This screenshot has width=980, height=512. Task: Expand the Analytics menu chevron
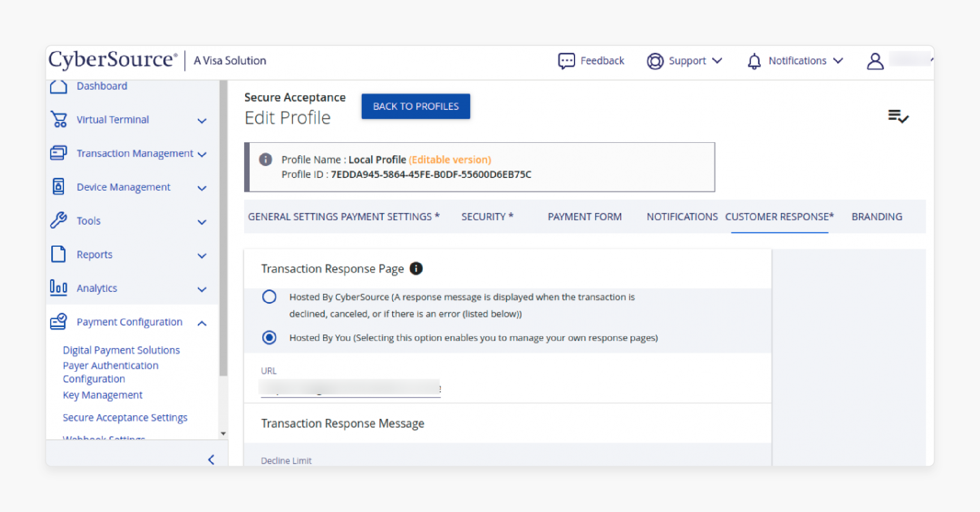(202, 289)
